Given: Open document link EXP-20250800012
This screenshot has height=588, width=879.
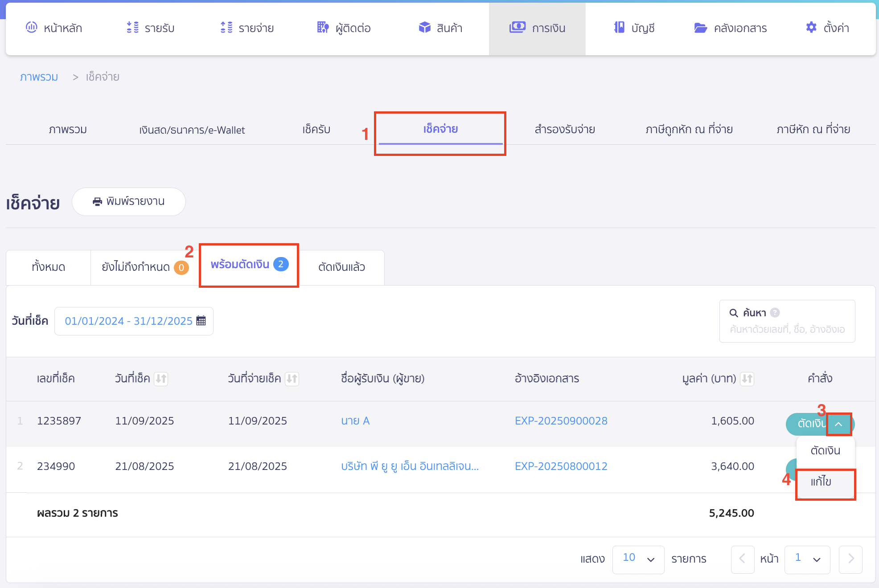Looking at the screenshot, I should pos(561,466).
